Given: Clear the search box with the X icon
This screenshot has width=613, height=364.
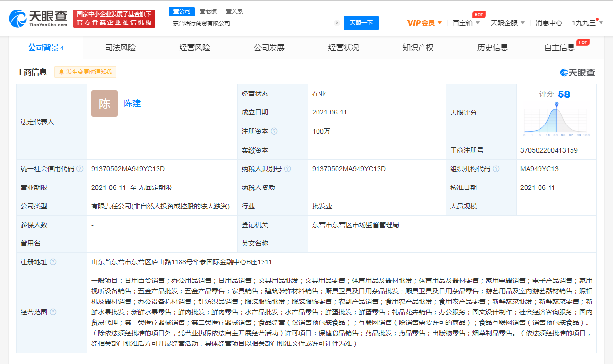Looking at the screenshot, I should (x=337, y=23).
